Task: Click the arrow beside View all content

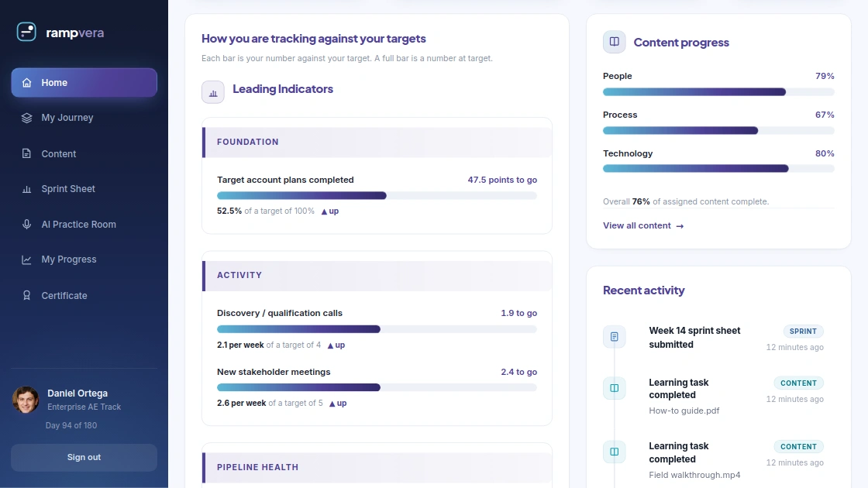Action: 680,225
